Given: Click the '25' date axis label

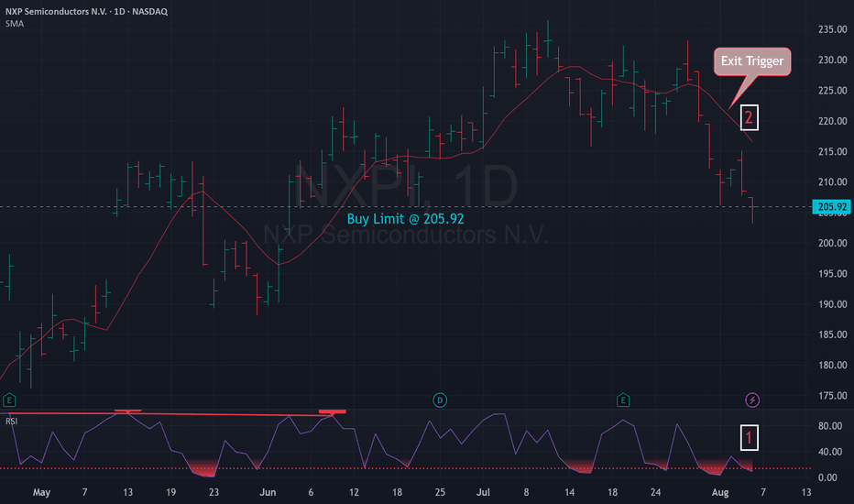Looking at the screenshot, I should pos(440,493).
